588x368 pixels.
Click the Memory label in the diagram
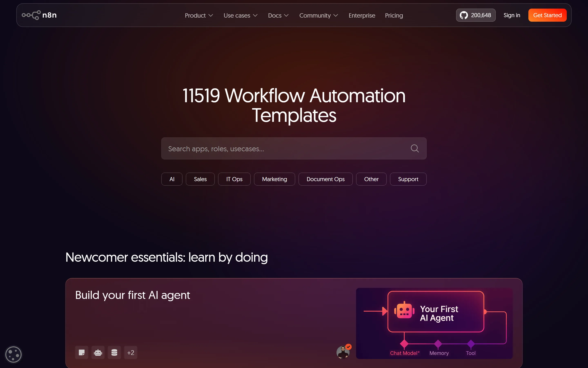point(439,353)
